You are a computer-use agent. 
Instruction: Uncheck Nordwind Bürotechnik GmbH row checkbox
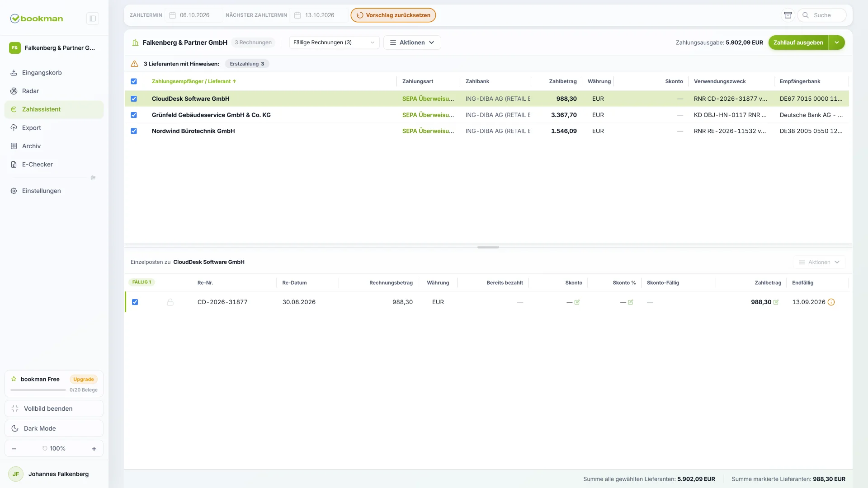134,131
